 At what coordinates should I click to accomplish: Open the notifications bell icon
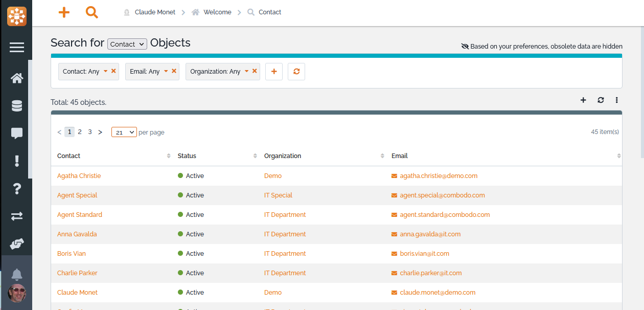(x=17, y=274)
